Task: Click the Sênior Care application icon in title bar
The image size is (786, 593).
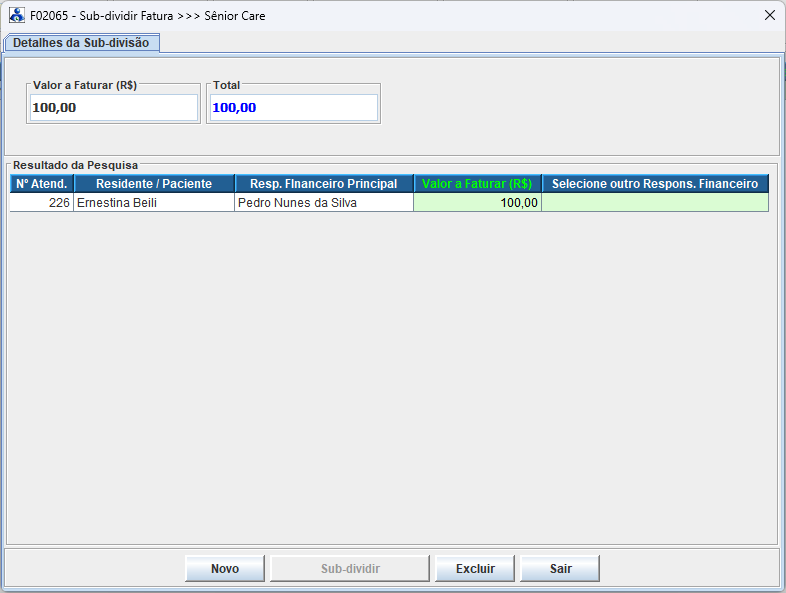Action: coord(17,16)
